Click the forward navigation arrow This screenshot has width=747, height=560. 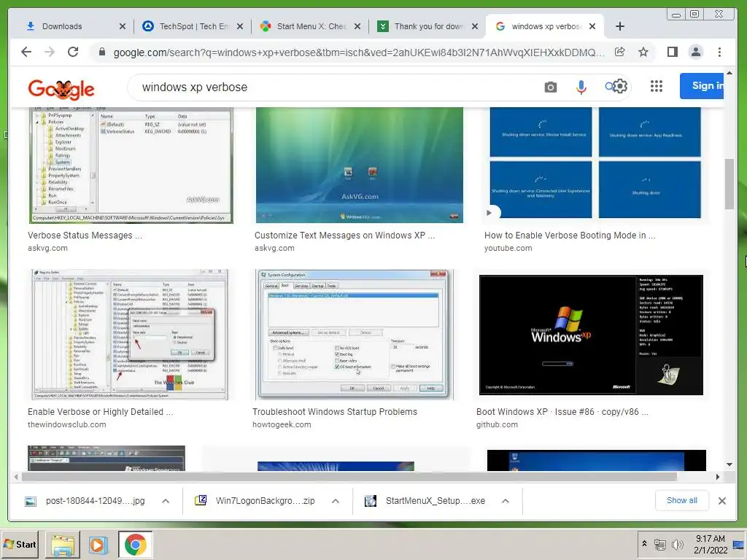point(50,52)
